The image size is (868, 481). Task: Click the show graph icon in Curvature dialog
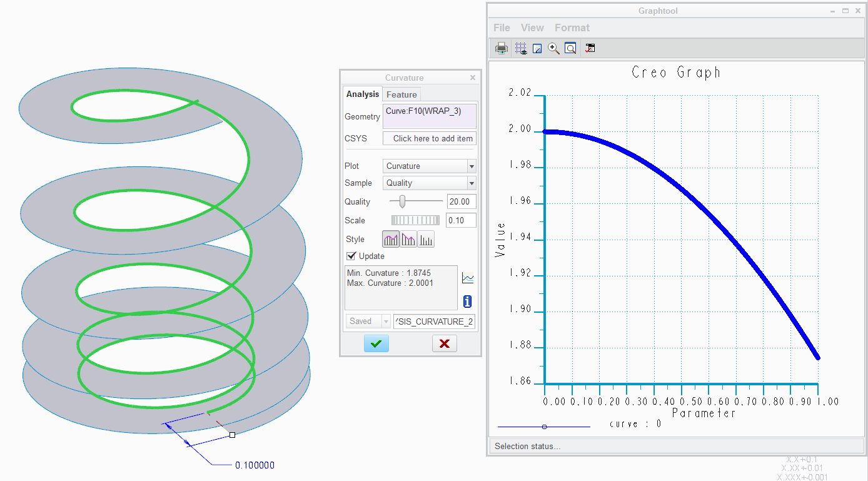(468, 278)
